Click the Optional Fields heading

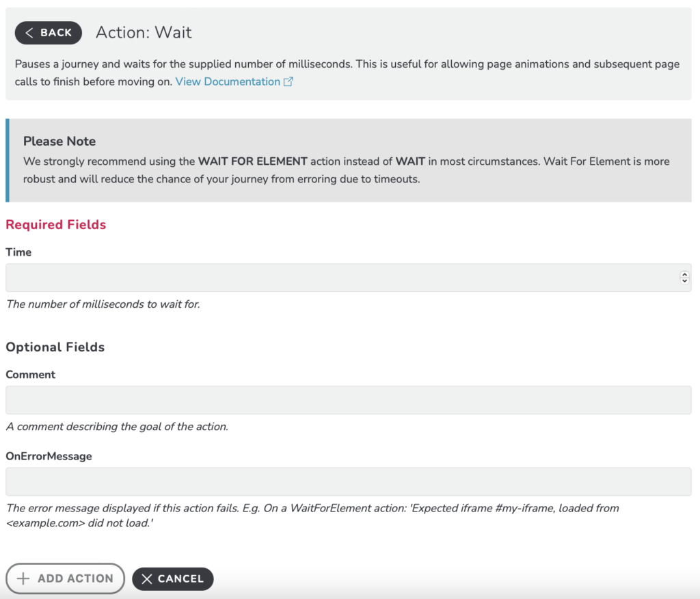coord(55,347)
